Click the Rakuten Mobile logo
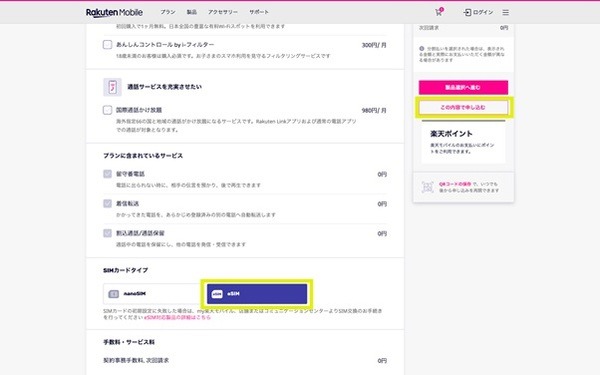The image size is (600, 375). [114, 12]
